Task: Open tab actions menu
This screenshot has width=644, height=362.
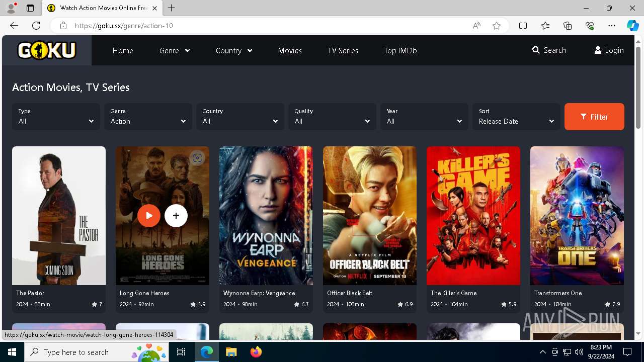Action: 30,8
